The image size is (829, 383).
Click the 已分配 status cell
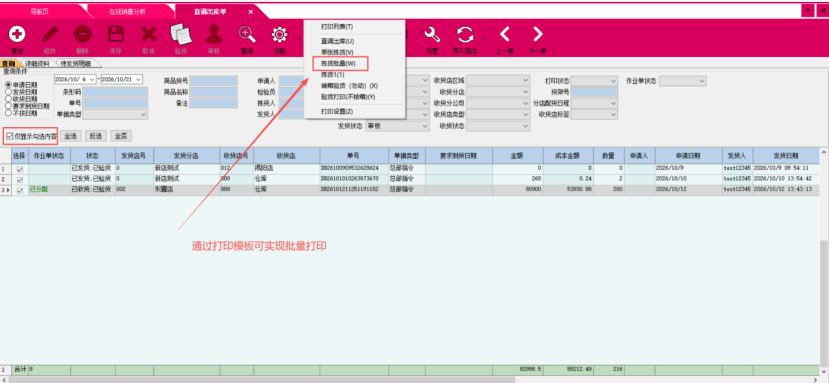click(x=49, y=190)
